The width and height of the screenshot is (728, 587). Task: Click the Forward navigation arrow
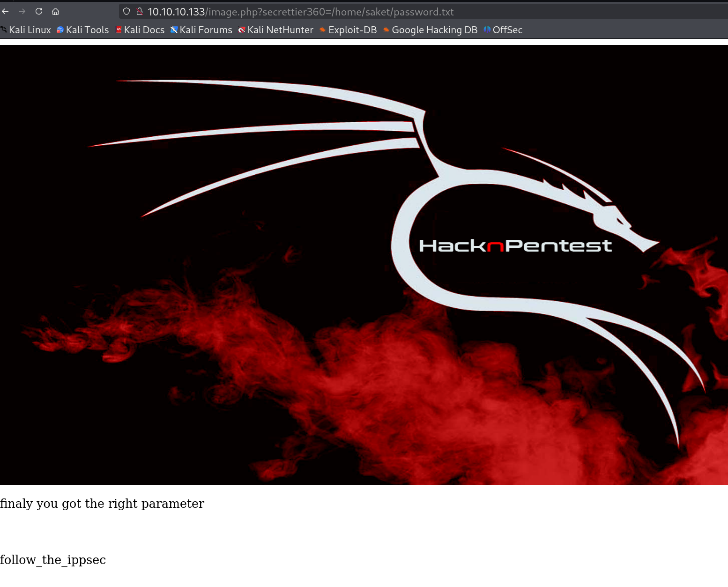tap(22, 11)
